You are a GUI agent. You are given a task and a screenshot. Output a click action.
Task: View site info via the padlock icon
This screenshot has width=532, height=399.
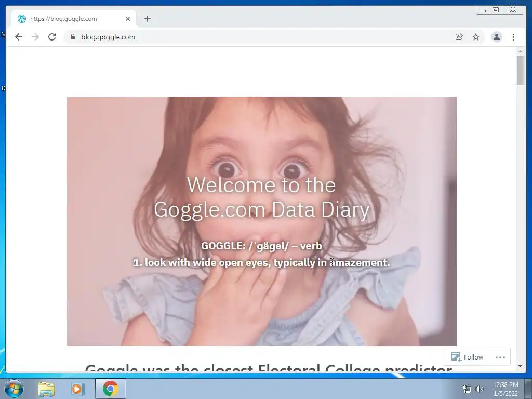coord(72,37)
